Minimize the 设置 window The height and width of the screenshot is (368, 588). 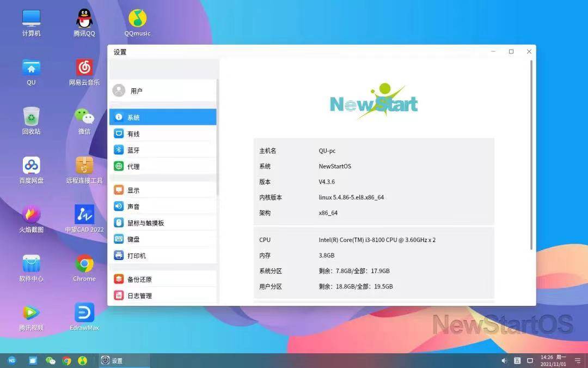493,51
